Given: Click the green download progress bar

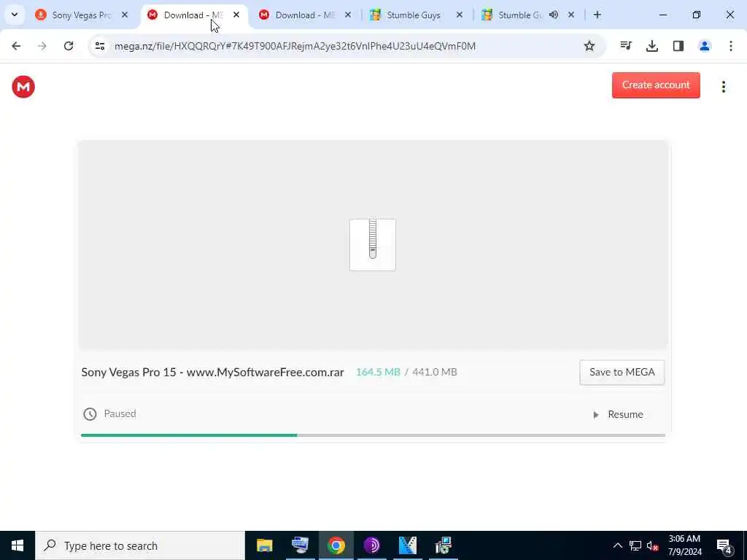Looking at the screenshot, I should pos(189,435).
